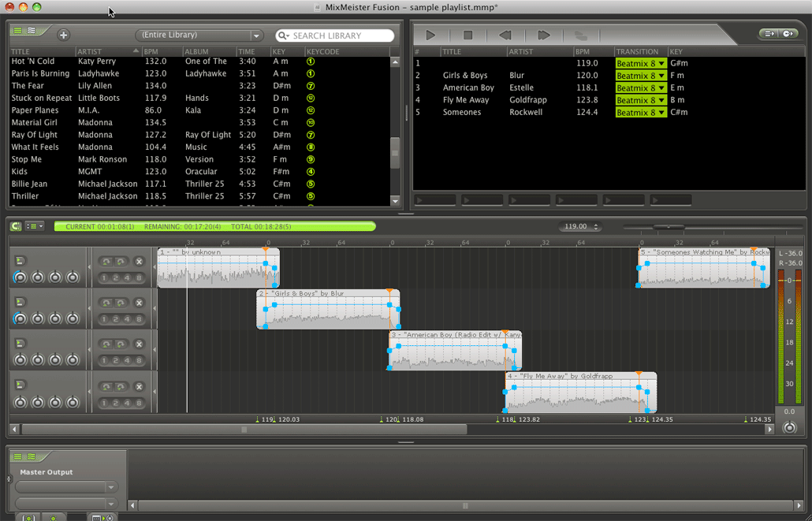Click the green loop icon beside the time display

tap(15, 226)
